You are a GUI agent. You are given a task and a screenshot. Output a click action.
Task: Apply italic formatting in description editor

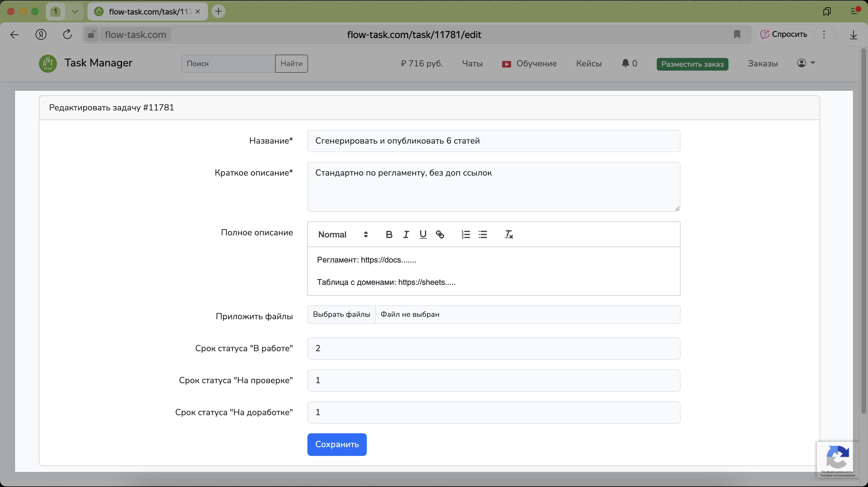(406, 234)
